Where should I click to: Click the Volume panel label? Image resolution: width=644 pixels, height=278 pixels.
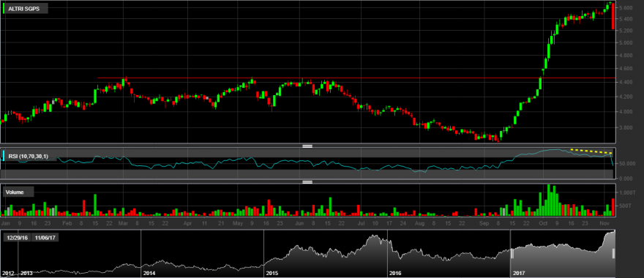(15, 192)
